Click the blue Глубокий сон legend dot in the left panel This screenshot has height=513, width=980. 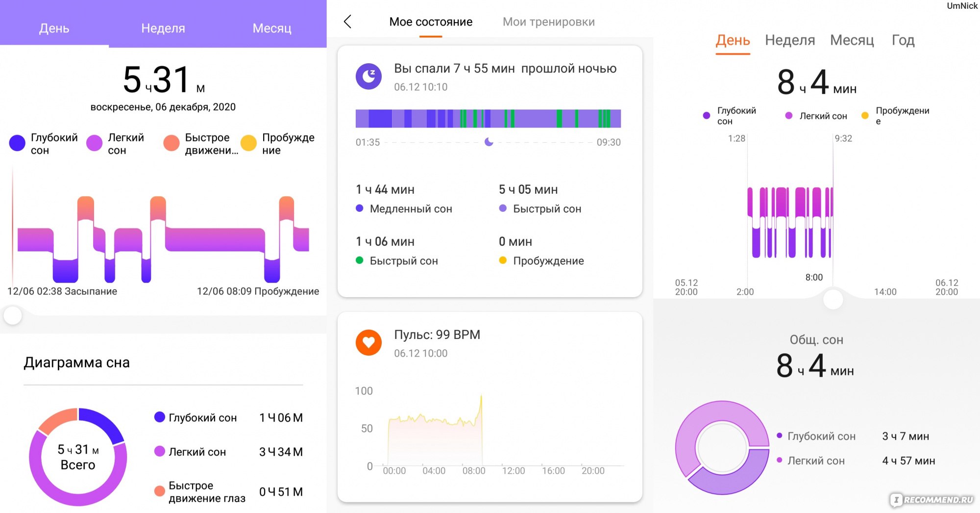click(x=17, y=143)
